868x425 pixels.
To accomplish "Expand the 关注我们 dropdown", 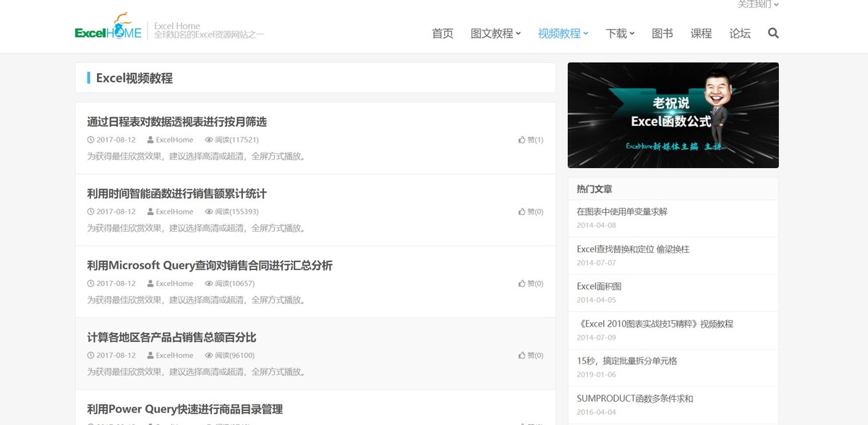I will 754,4.
